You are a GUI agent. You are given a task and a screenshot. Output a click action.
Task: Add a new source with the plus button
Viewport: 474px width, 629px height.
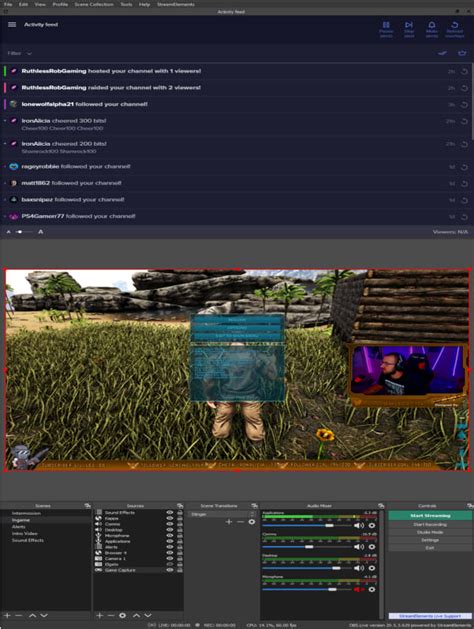pos(100,615)
